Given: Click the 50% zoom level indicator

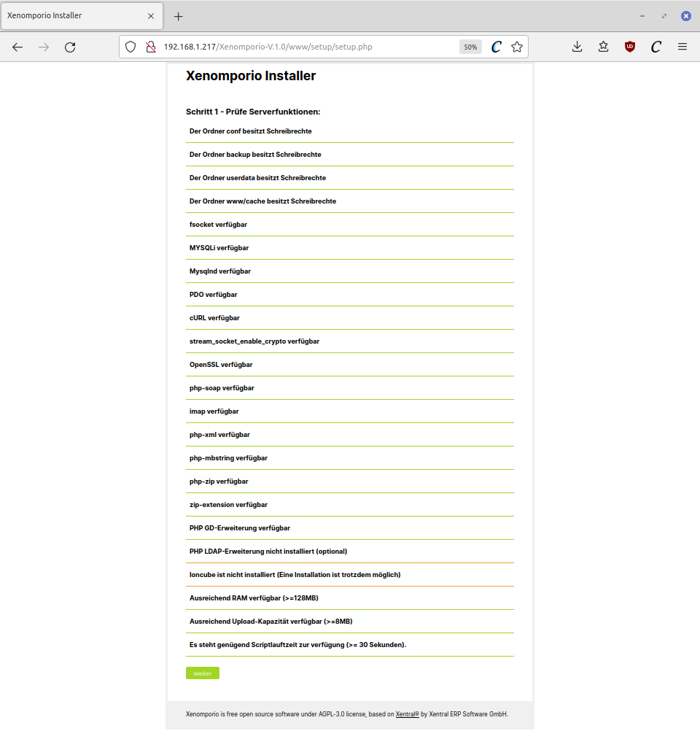Looking at the screenshot, I should coord(470,47).
